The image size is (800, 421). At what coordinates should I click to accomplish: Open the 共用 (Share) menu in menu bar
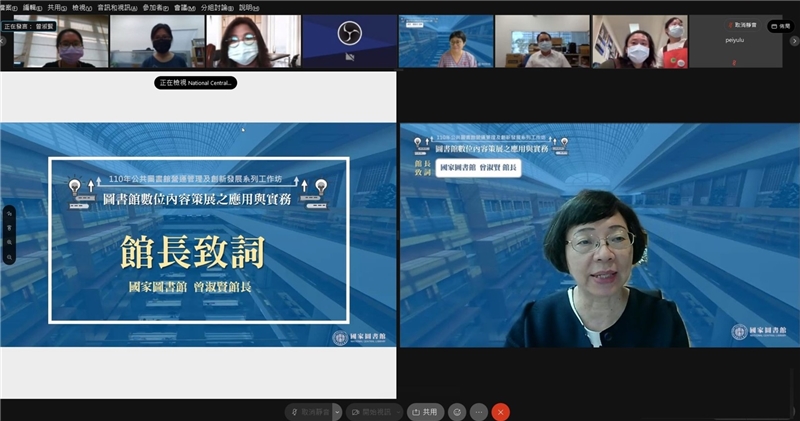[x=57, y=8]
